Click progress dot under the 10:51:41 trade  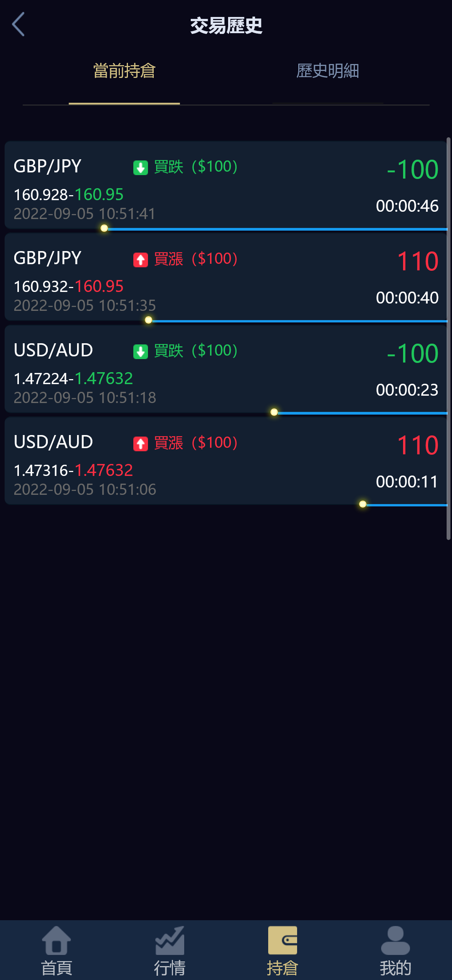(104, 228)
